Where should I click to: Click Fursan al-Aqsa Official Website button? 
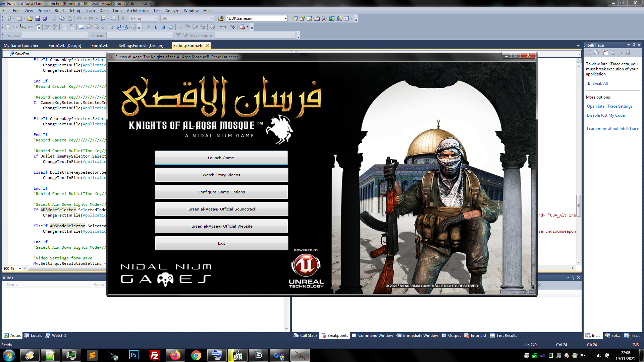[x=221, y=226]
